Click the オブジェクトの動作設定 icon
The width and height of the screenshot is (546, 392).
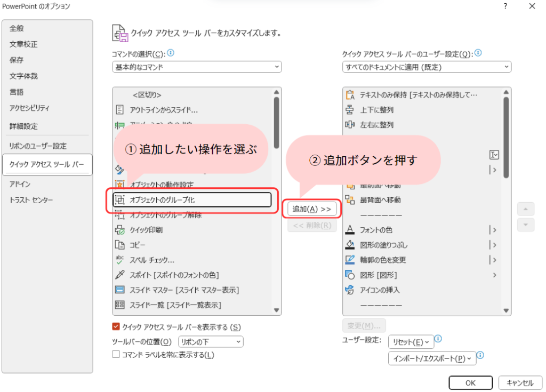coord(119,185)
